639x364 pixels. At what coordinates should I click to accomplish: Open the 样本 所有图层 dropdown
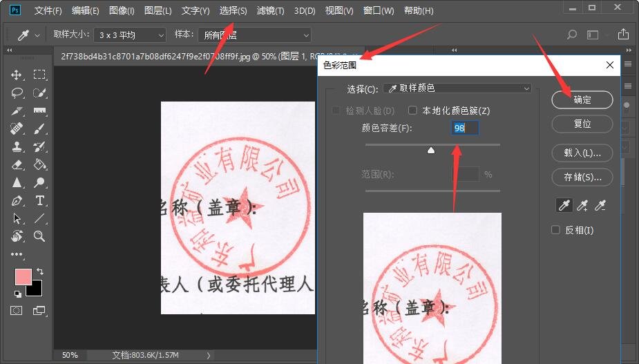coord(254,35)
